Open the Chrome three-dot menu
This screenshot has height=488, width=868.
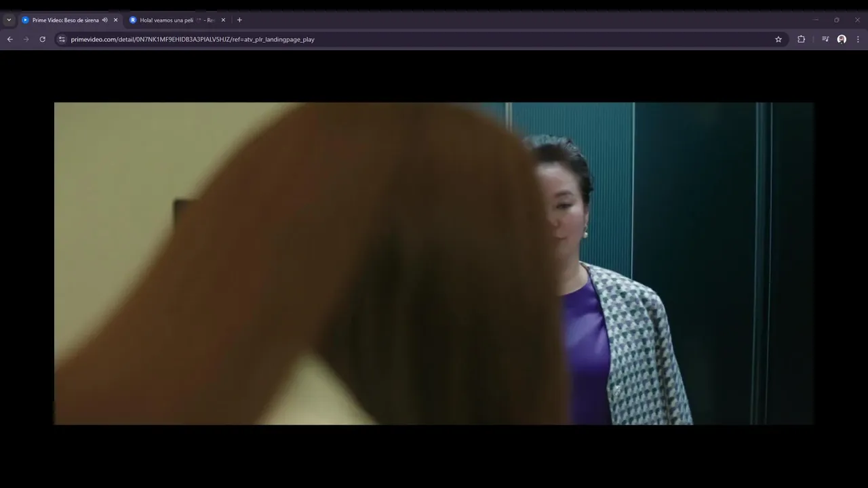point(858,39)
